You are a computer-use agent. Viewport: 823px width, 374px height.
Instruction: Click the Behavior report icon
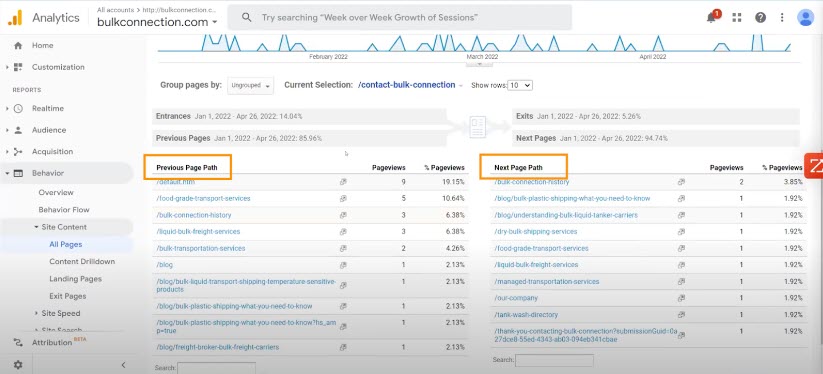18,173
